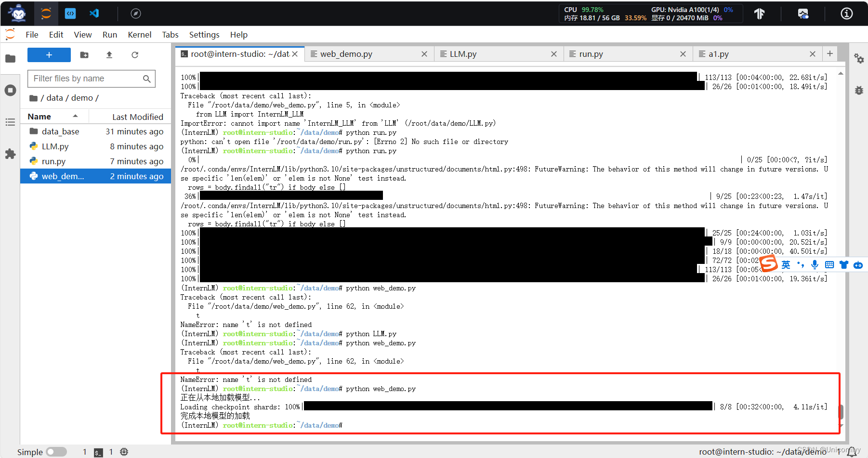The image size is (868, 458).
Task: Open the Run menu
Action: click(110, 35)
